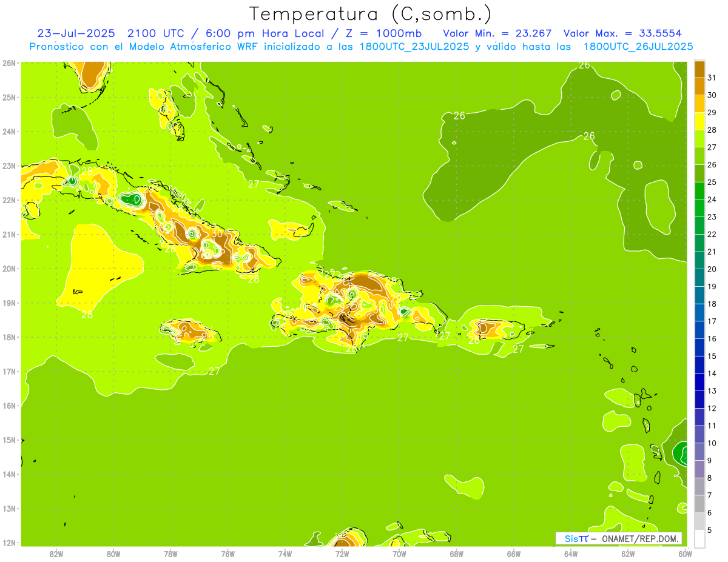Click the '25N' latitude axis label

9,97
